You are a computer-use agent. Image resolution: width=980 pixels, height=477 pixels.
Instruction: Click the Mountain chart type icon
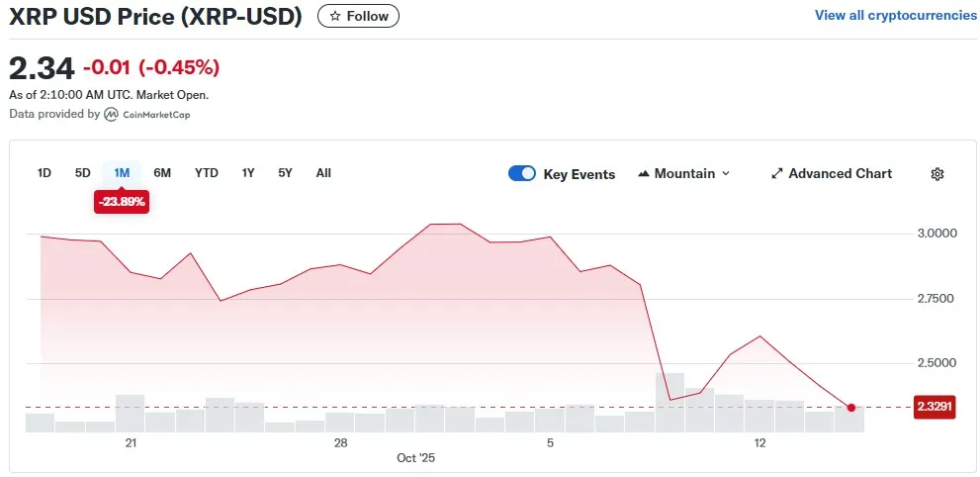pos(645,174)
